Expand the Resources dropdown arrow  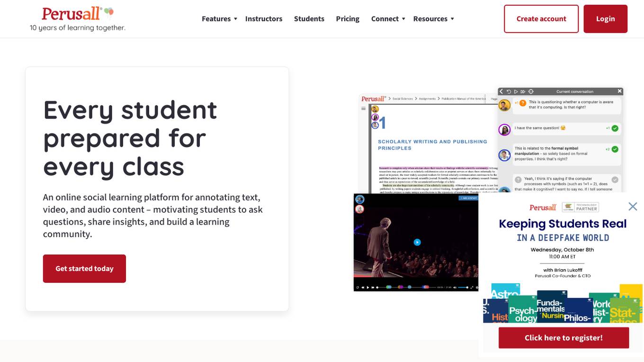(x=452, y=19)
